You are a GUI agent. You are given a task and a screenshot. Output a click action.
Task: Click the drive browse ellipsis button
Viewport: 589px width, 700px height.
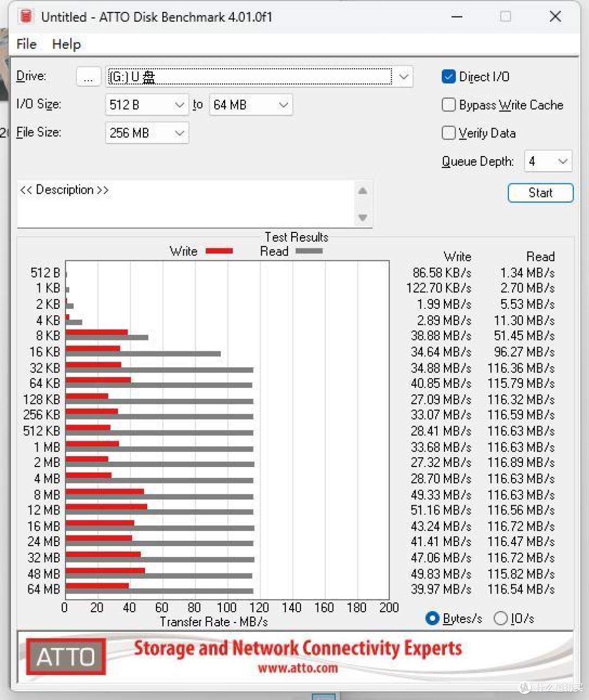(88, 77)
